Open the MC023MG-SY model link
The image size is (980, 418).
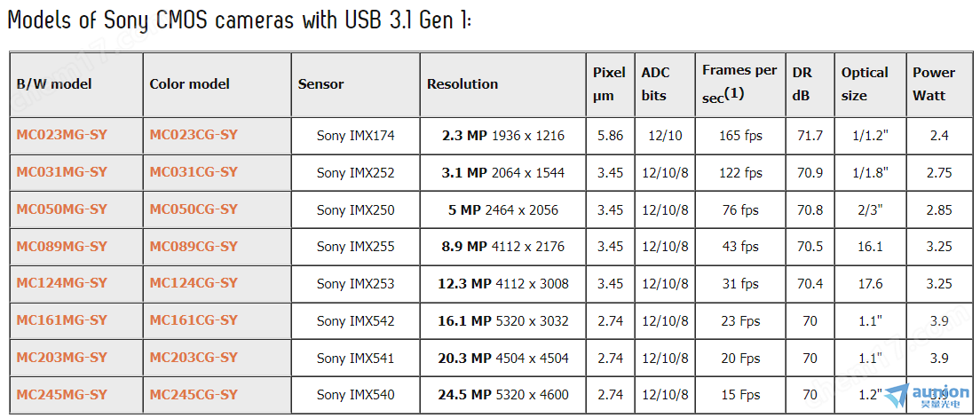tap(62, 135)
